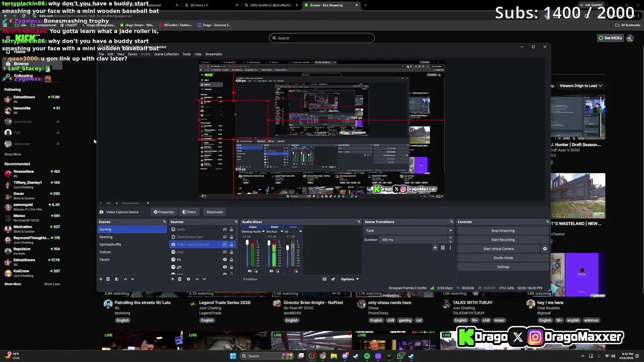The height and width of the screenshot is (362, 644).
Task: Unmute the tts audio channel
Action: click(290, 271)
